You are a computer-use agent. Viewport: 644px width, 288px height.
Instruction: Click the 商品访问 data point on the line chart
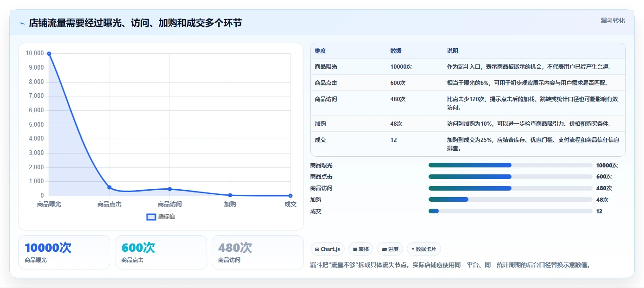pos(170,189)
